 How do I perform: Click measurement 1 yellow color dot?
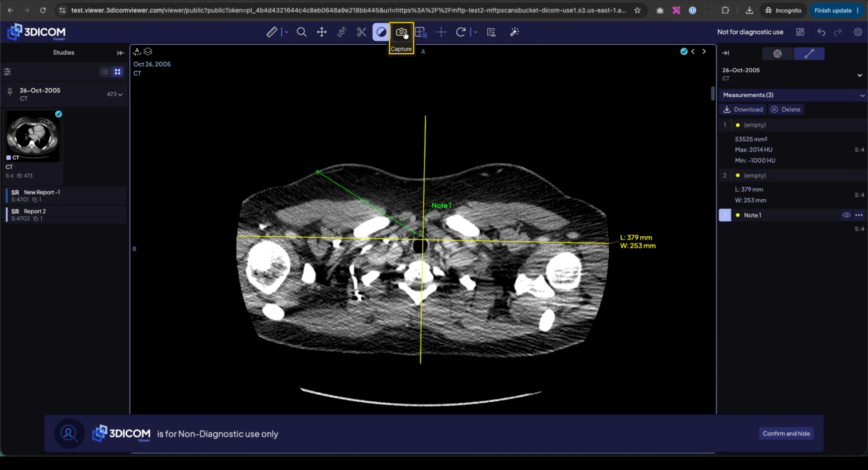pyautogui.click(x=738, y=125)
